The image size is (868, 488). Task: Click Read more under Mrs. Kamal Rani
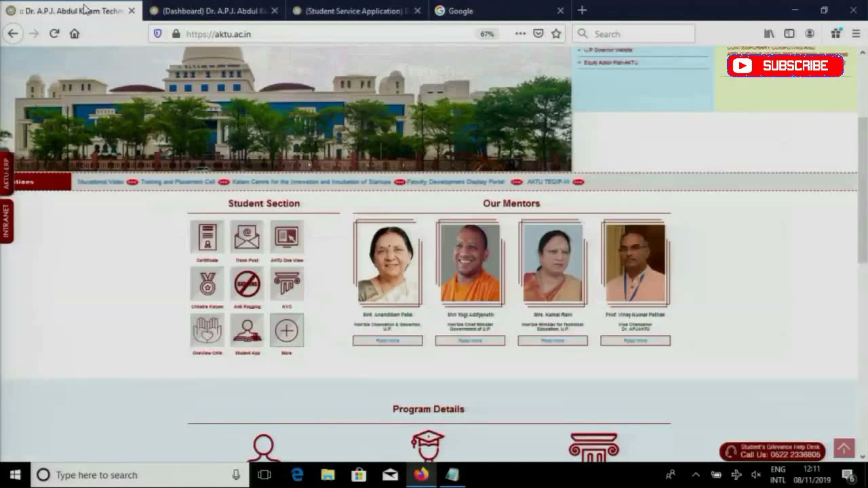click(553, 340)
